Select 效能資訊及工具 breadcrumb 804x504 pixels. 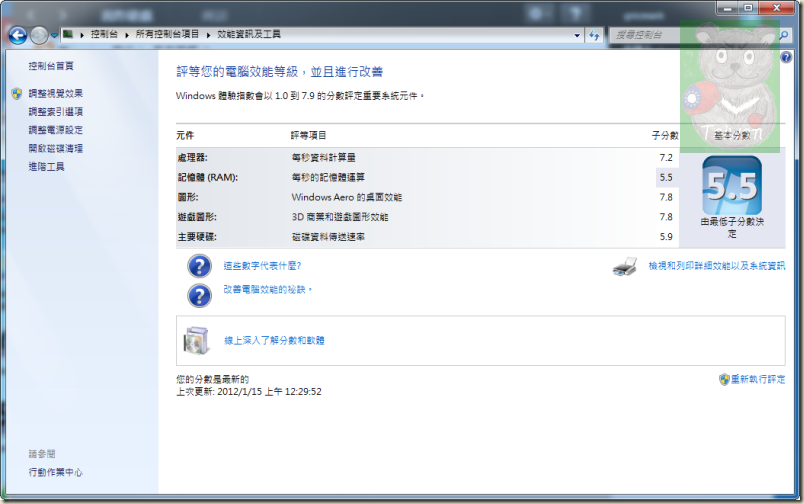249,34
